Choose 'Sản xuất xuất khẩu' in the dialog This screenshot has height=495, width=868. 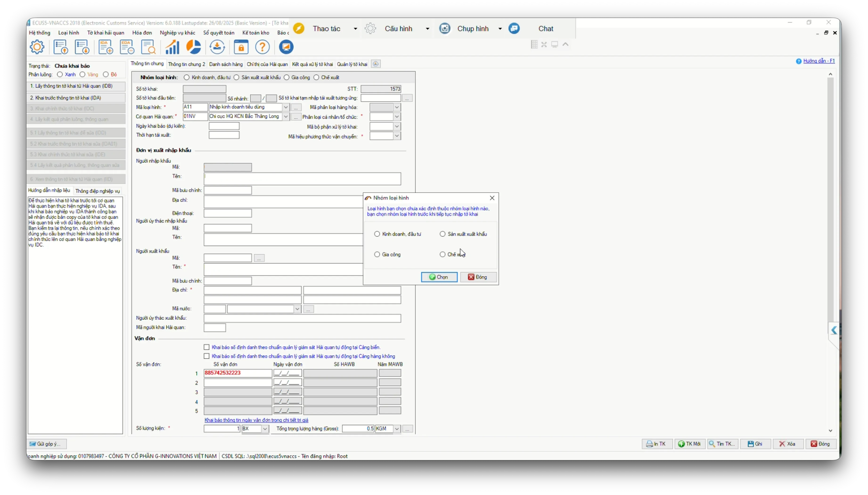pyautogui.click(x=442, y=234)
